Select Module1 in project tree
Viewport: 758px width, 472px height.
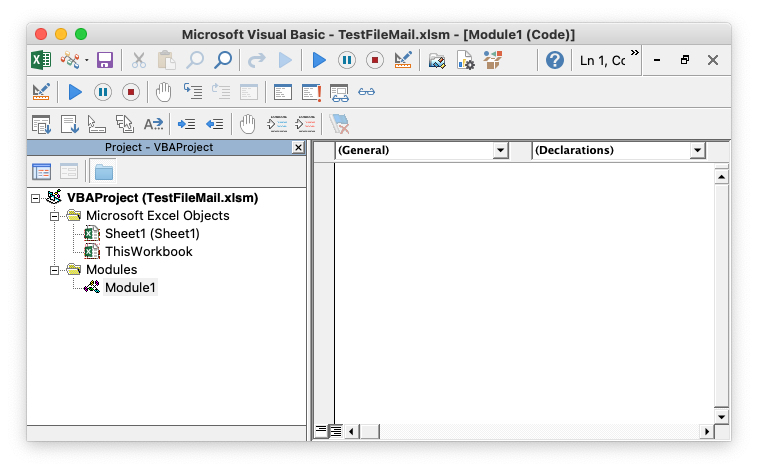130,287
